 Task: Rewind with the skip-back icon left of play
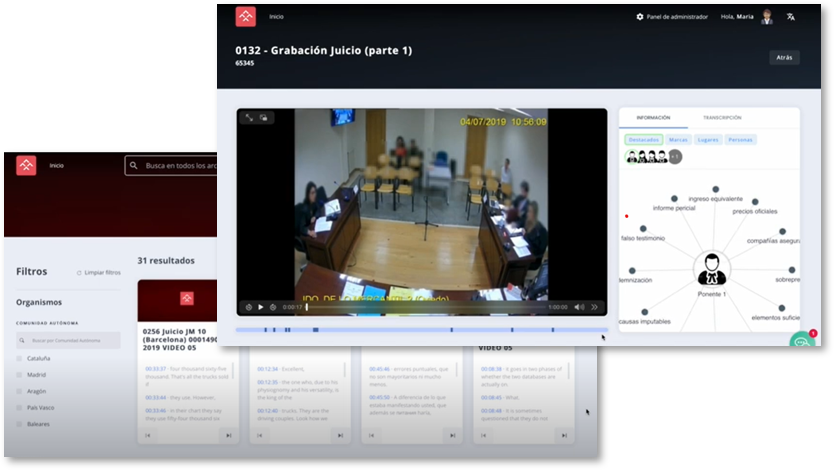(x=248, y=307)
